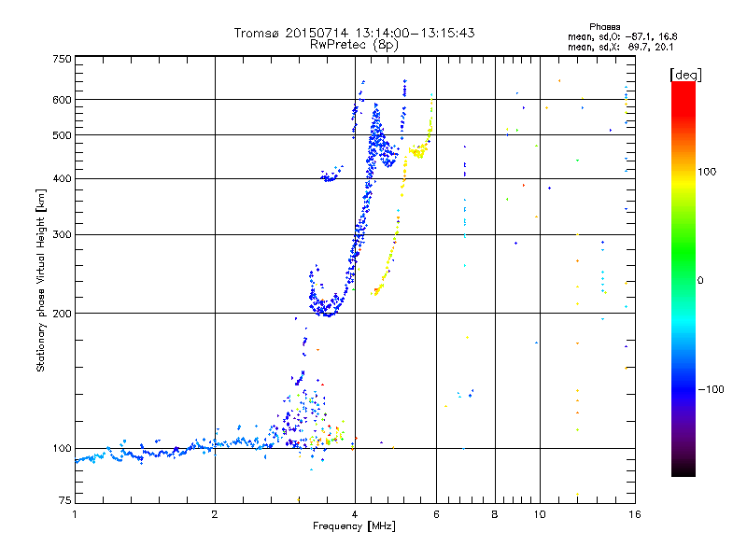Viewport: 747px width, 560px height.
Task: Click the blue E-layer trace near 100 km
Action: (x=174, y=450)
